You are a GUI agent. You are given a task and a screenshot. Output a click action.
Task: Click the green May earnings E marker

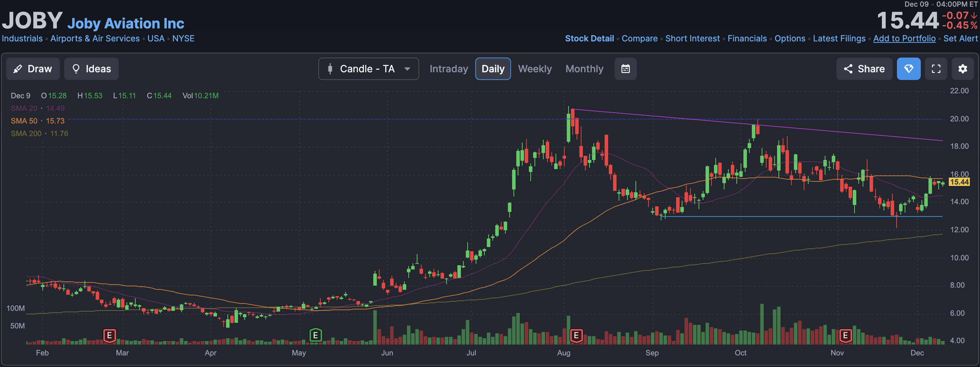pos(316,335)
